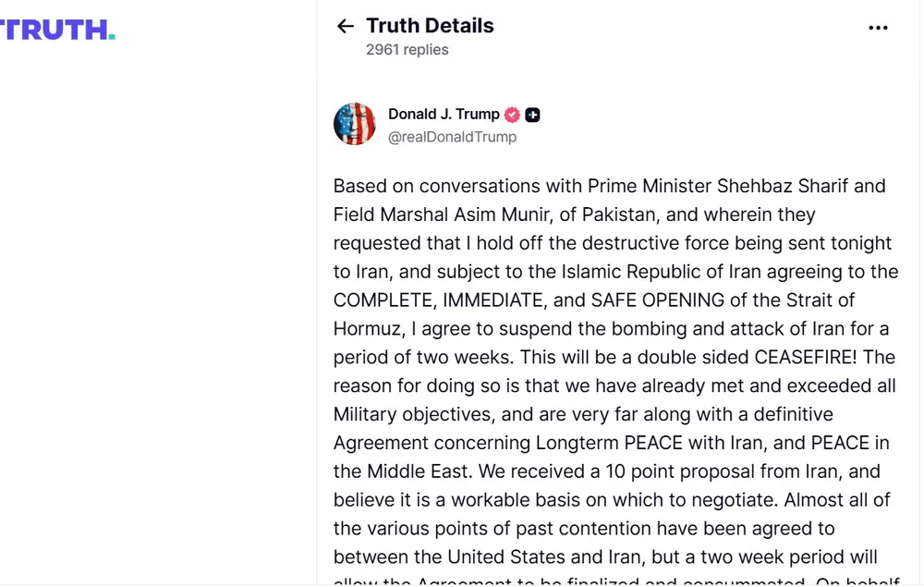Click the black plus badge beside the name
The height and width of the screenshot is (587, 924).
[532, 115]
